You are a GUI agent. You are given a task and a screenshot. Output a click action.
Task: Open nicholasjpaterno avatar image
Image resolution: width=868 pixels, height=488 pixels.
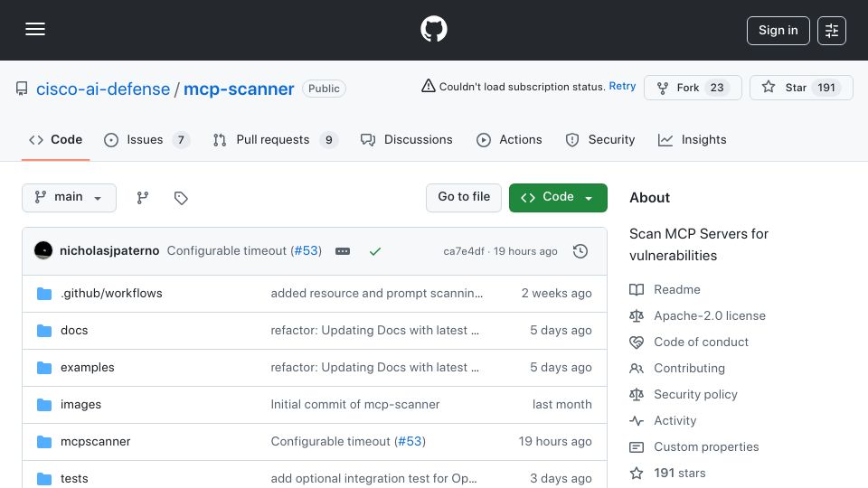(x=43, y=250)
